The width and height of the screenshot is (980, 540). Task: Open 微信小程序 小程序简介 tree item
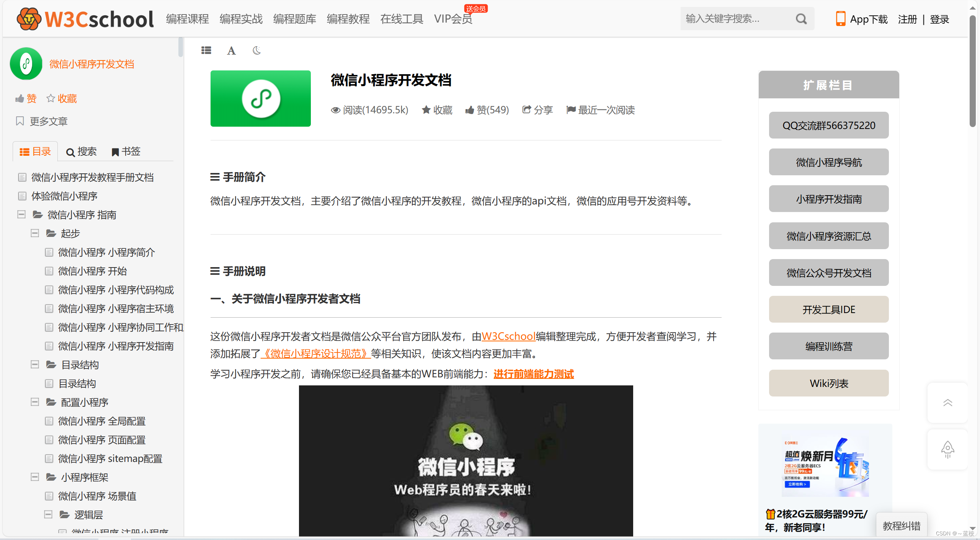click(x=106, y=252)
